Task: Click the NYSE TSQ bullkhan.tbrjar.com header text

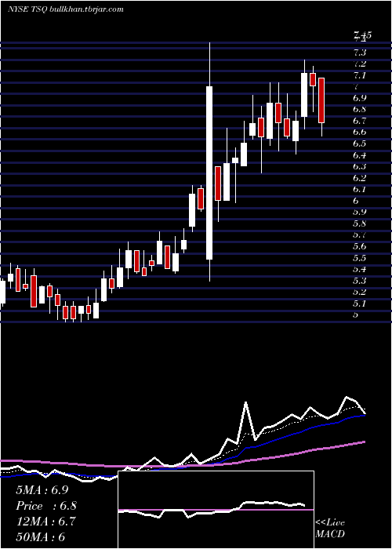Action: coord(65,9)
